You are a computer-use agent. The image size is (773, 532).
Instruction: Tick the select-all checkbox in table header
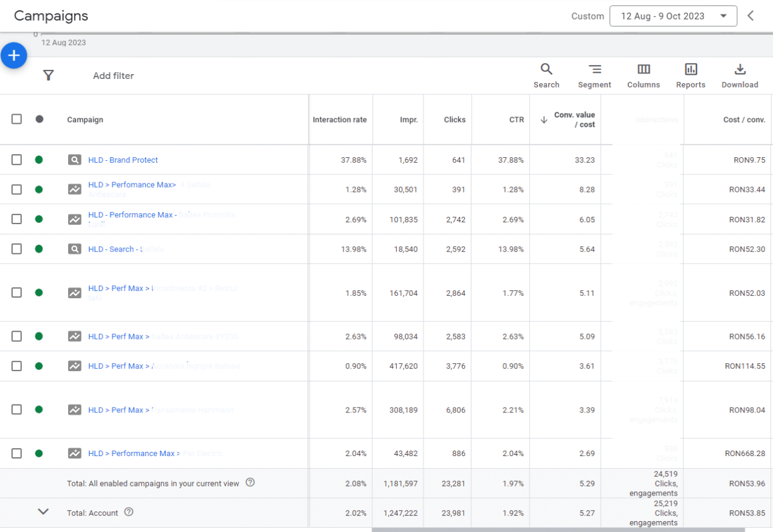click(x=16, y=119)
